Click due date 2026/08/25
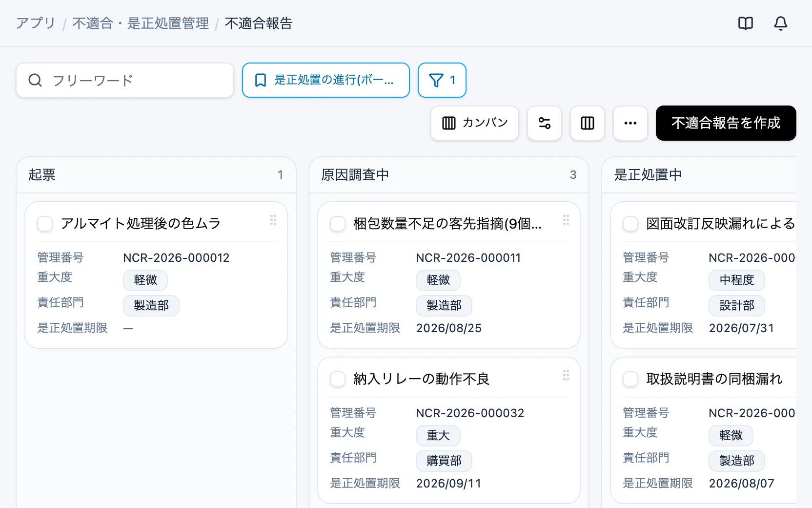The image size is (812, 508). click(449, 328)
